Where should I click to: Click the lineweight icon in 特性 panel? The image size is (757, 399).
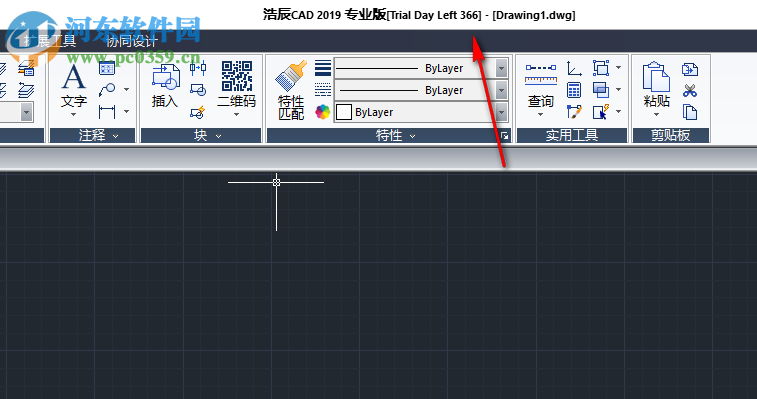[x=323, y=68]
